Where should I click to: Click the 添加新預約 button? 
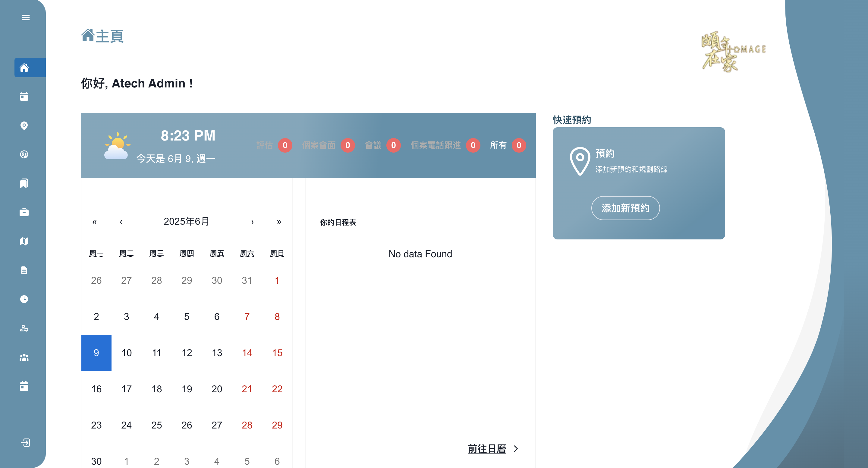(x=625, y=208)
